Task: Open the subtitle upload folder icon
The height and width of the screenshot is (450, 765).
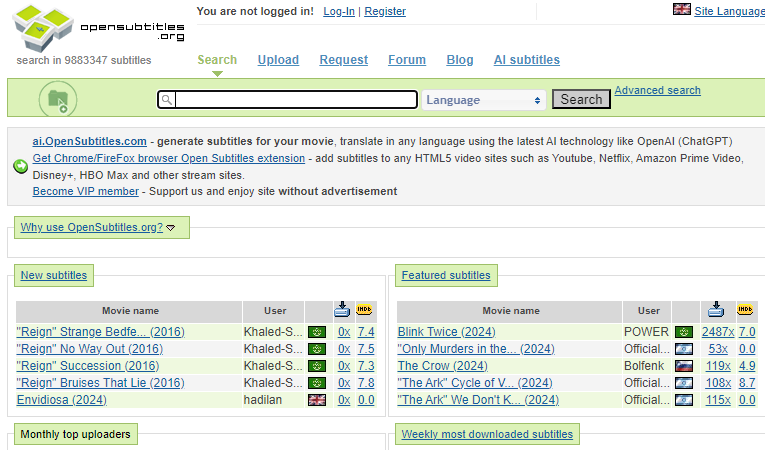Action: pyautogui.click(x=58, y=100)
